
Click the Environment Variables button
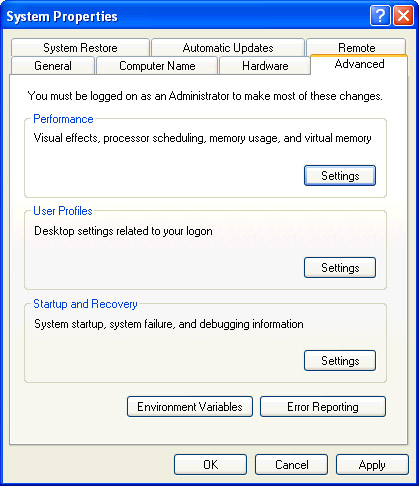pos(190,407)
